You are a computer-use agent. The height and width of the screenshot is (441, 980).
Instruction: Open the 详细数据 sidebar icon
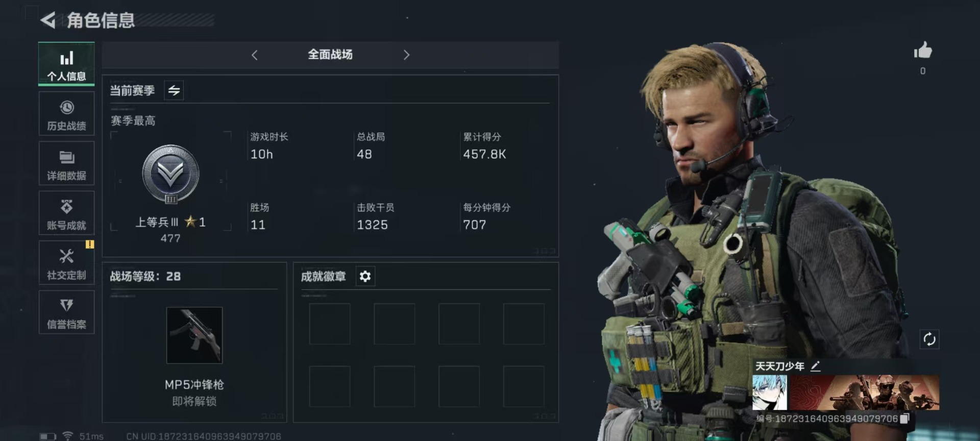point(66,163)
